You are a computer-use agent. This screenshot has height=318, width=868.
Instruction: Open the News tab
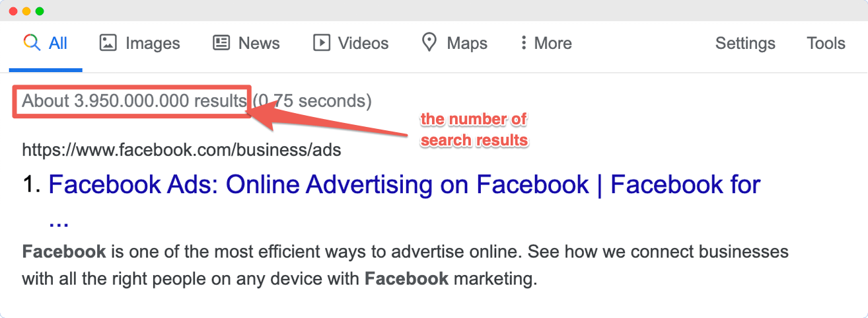pyautogui.click(x=246, y=44)
